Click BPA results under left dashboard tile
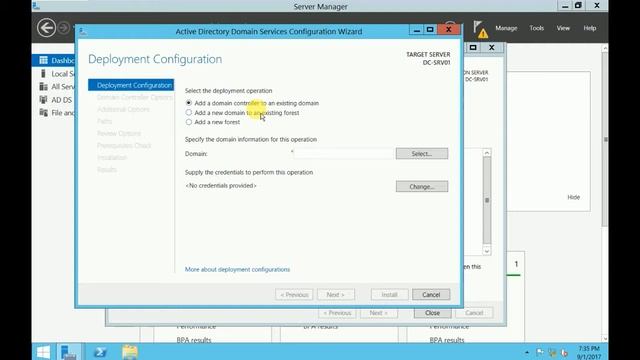The image size is (640, 360). click(x=194, y=340)
